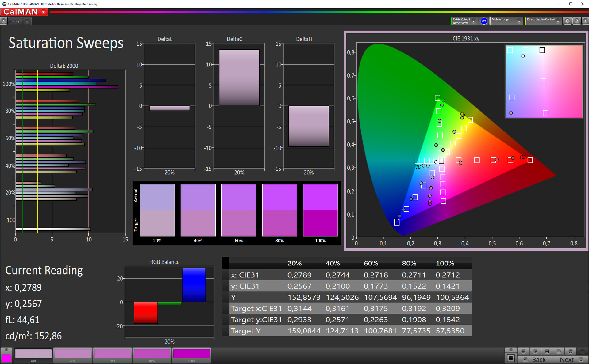Start the play read-series icon
The image size is (589, 364).
[x=535, y=351]
